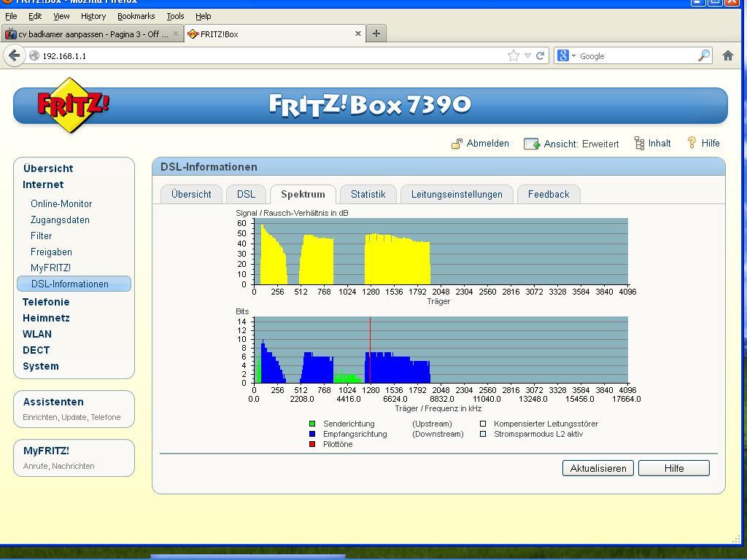The height and width of the screenshot is (560, 747).
Task: Open the Leitungseinstellungen tab
Action: click(x=457, y=194)
